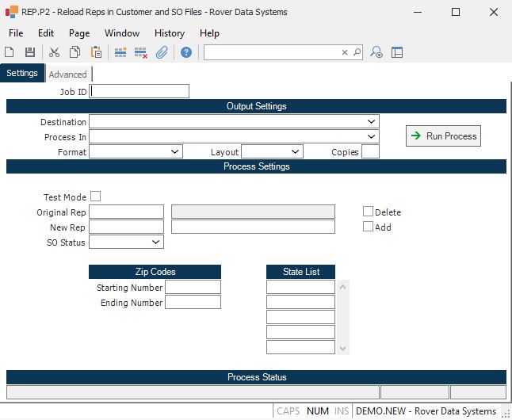Check the Add checkbox

coord(368,227)
